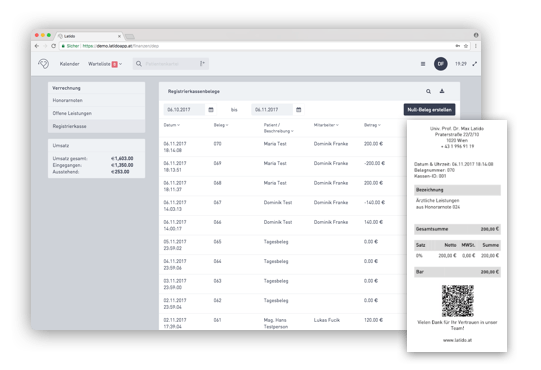Bookmark the page with star icon
Viewport: 541px width, 370px height.
[x=466, y=46]
